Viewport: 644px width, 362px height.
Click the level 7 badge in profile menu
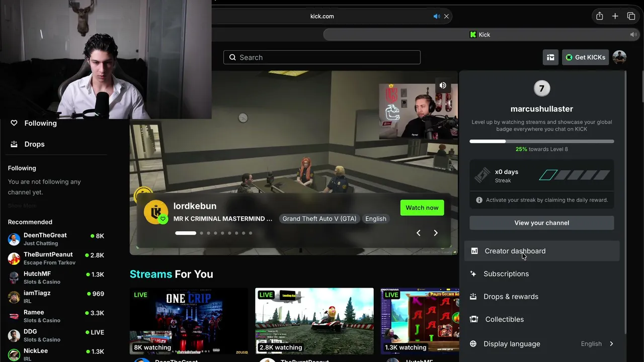541,88
